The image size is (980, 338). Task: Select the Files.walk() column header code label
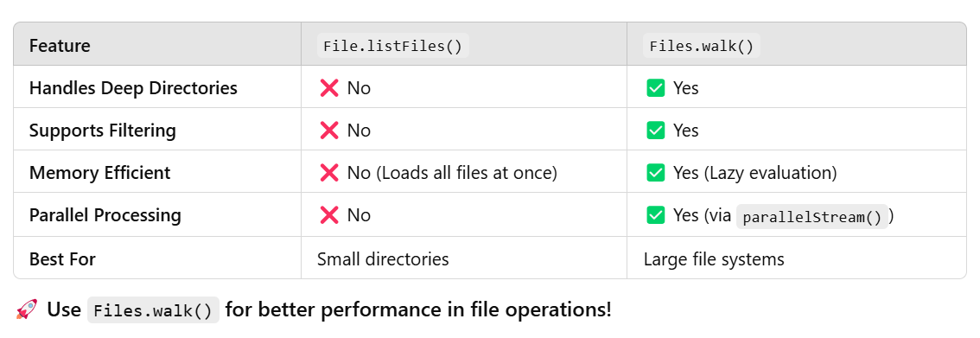[x=702, y=46]
